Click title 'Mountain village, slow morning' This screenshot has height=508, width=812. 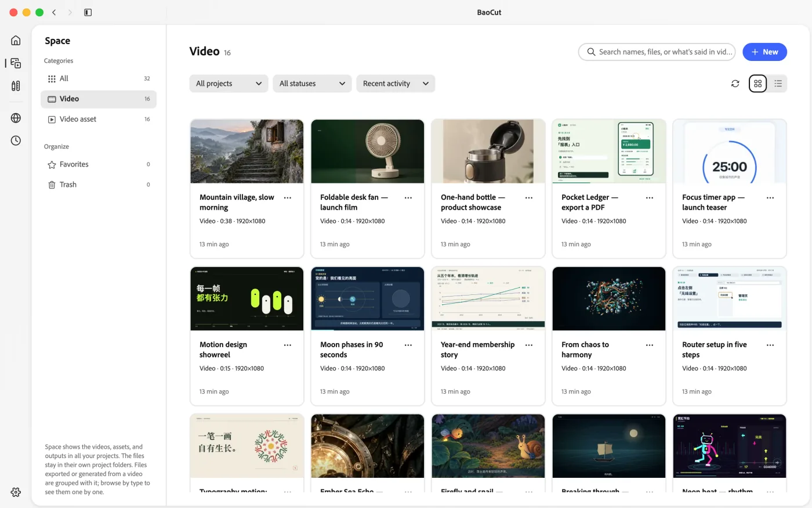point(237,203)
